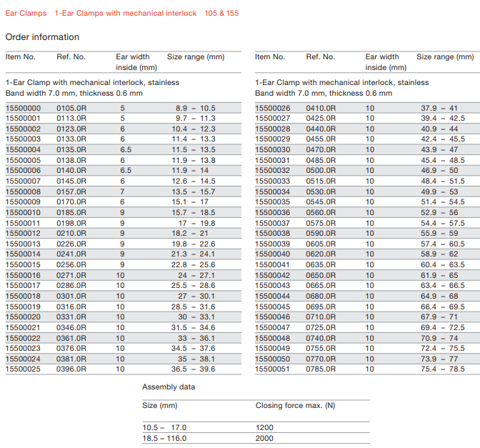
Task: Select size range 8.9 – 10.5
Action: click(195, 108)
